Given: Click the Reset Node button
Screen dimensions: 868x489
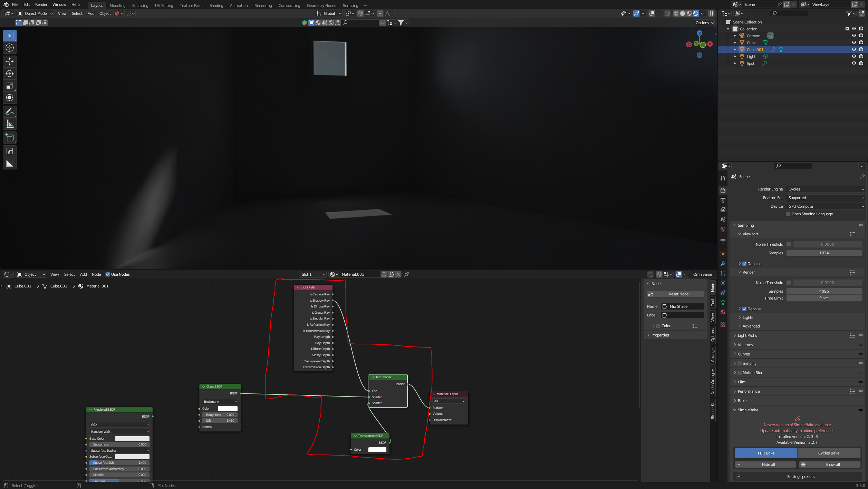Looking at the screenshot, I should [675, 294].
